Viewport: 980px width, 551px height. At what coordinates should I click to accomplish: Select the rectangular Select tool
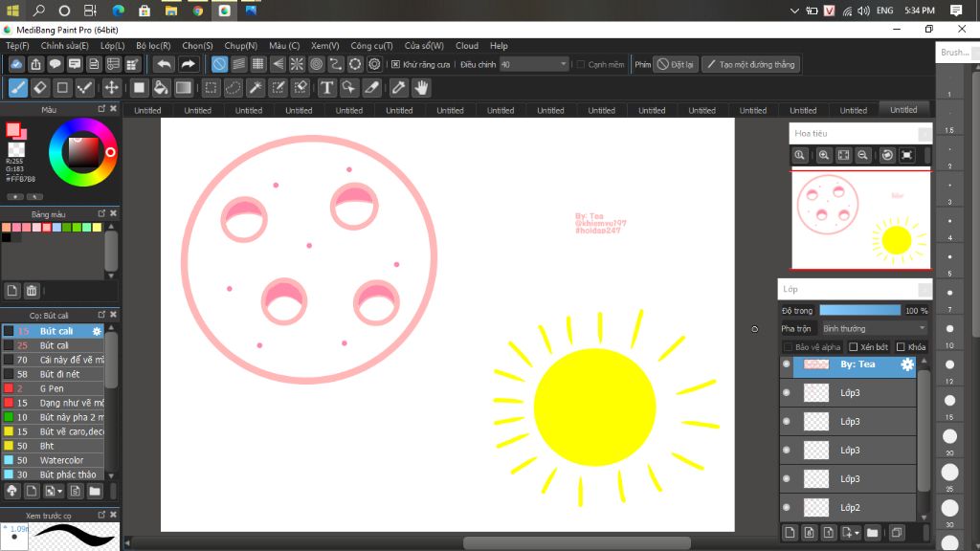211,88
